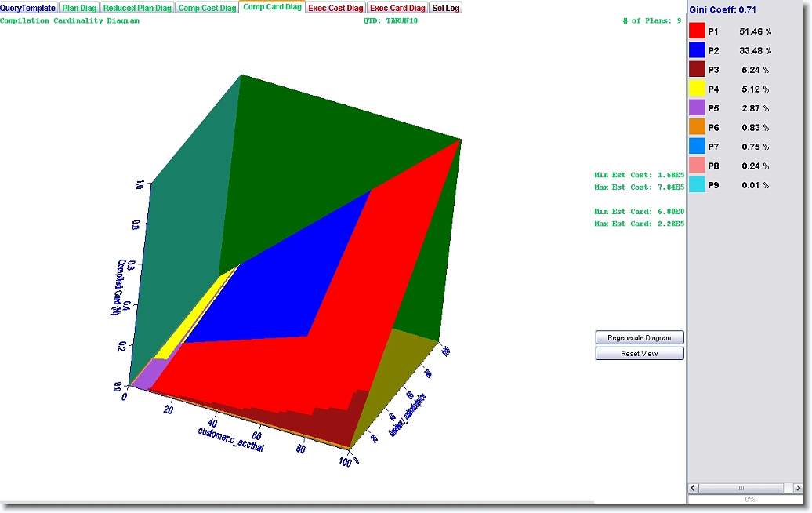Click the dark red P3 swatch
The height and width of the screenshot is (513, 812).
(x=697, y=70)
